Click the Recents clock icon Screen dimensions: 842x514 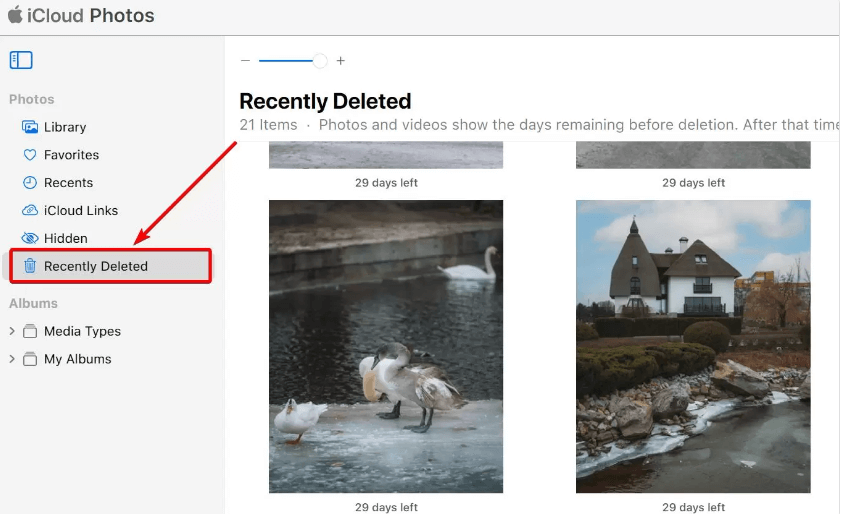tap(30, 183)
